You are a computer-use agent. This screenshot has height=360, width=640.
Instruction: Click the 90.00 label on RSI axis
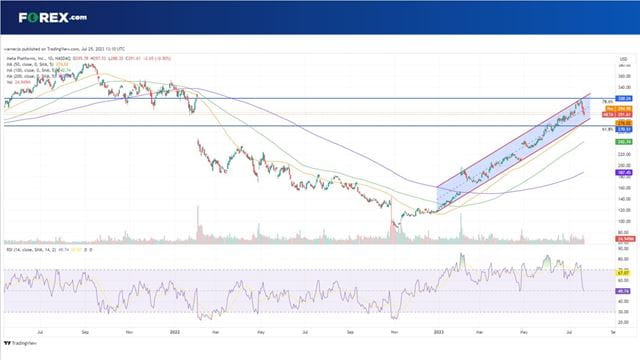[624, 249]
